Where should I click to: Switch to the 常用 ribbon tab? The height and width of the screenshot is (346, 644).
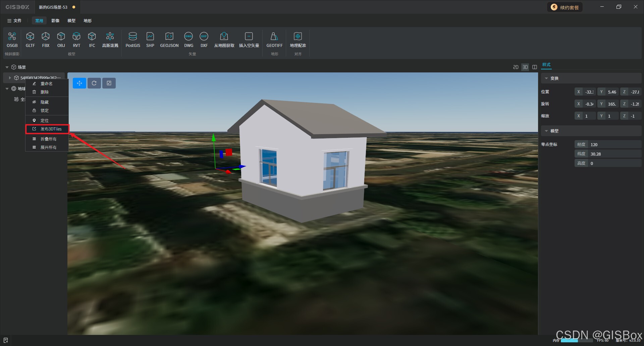point(39,21)
